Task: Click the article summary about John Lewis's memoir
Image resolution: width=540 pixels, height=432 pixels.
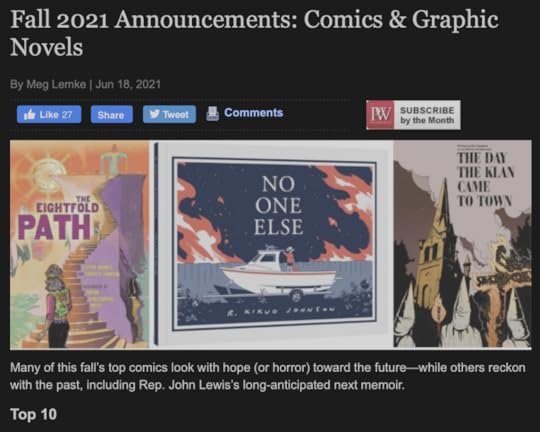Action: point(268,376)
